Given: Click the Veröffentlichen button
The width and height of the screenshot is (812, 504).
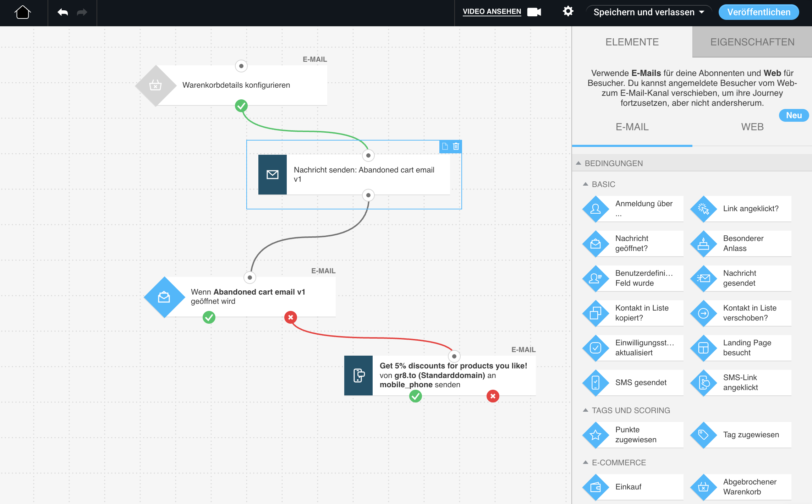Looking at the screenshot, I should [x=758, y=12].
